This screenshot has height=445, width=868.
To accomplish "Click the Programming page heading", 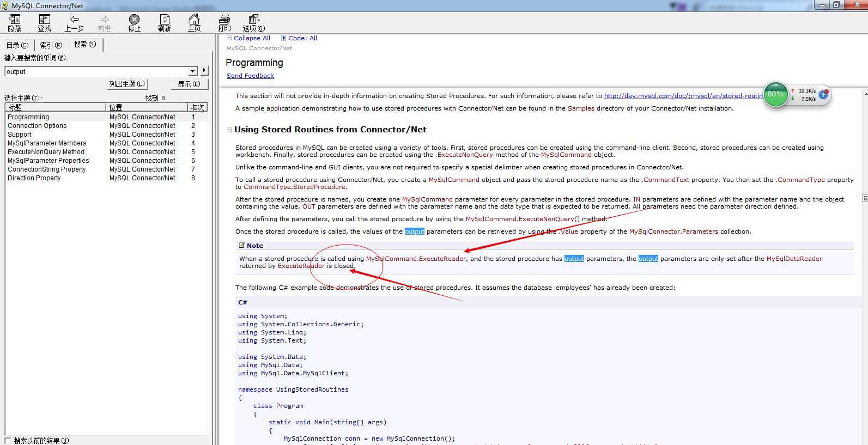I will click(x=254, y=63).
